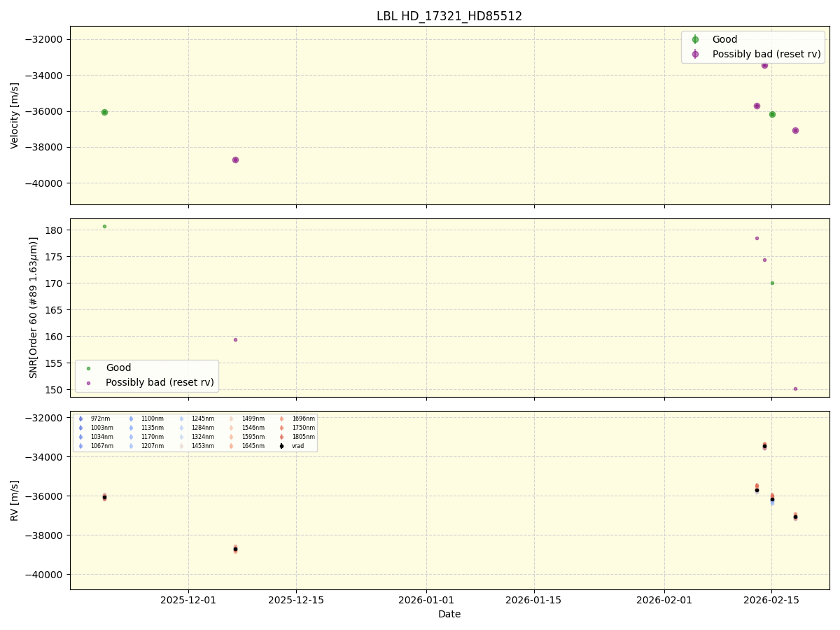Screen dimensions: 840x630
Task: Click the 1805nm marker in the RV legend
Action: pos(281,436)
